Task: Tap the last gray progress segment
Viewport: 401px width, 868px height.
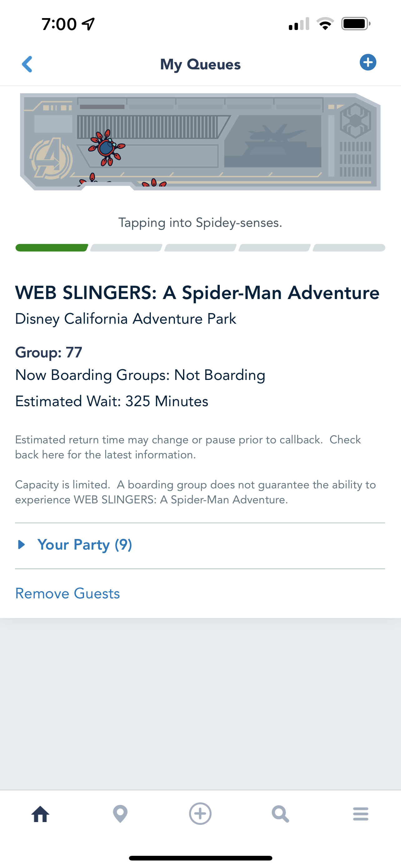Action: 349,248
